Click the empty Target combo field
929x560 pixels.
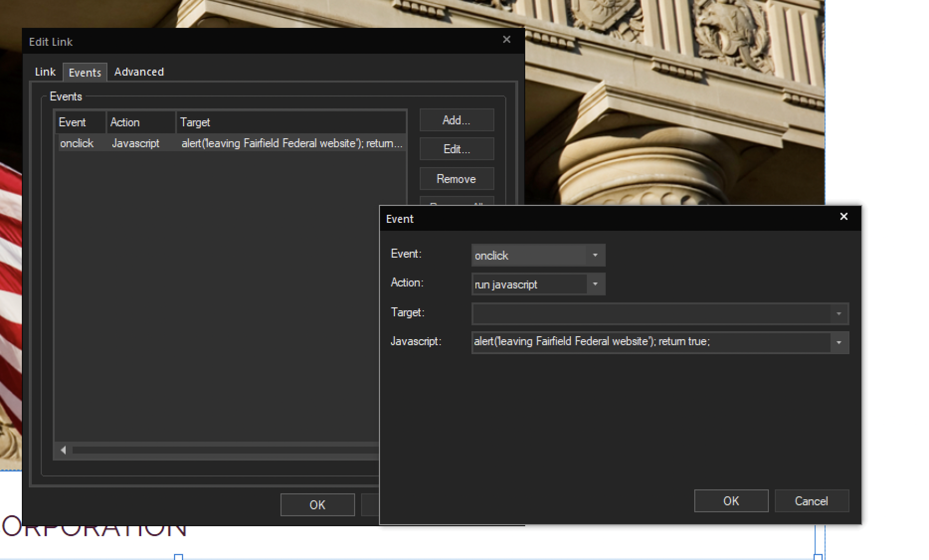click(x=651, y=314)
